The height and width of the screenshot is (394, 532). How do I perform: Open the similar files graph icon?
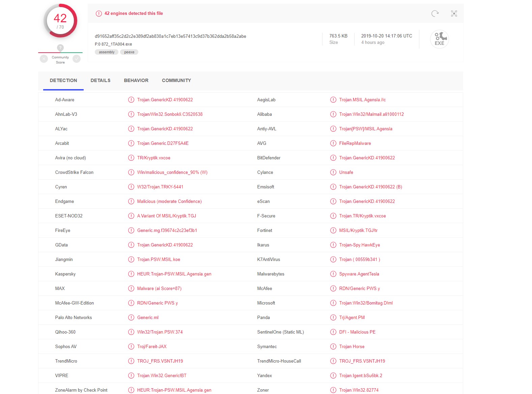click(454, 14)
